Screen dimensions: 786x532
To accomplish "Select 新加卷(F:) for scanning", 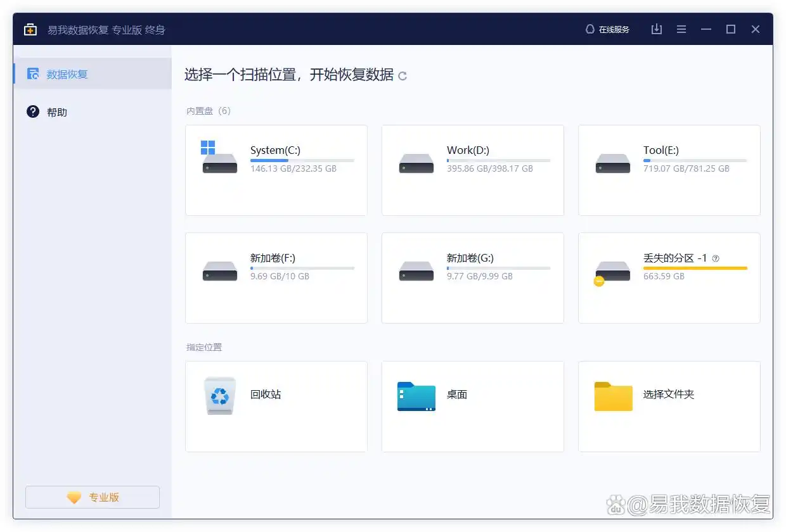I will [276, 277].
